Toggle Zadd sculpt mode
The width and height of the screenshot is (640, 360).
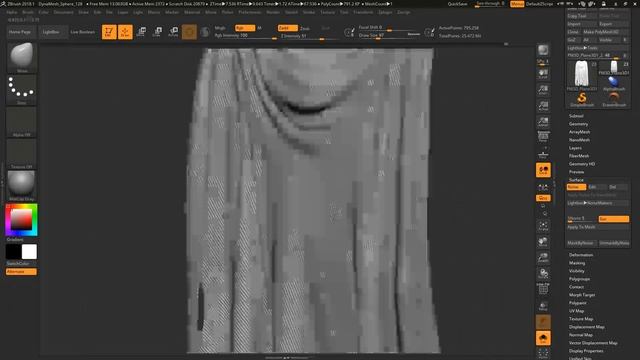click(x=287, y=28)
